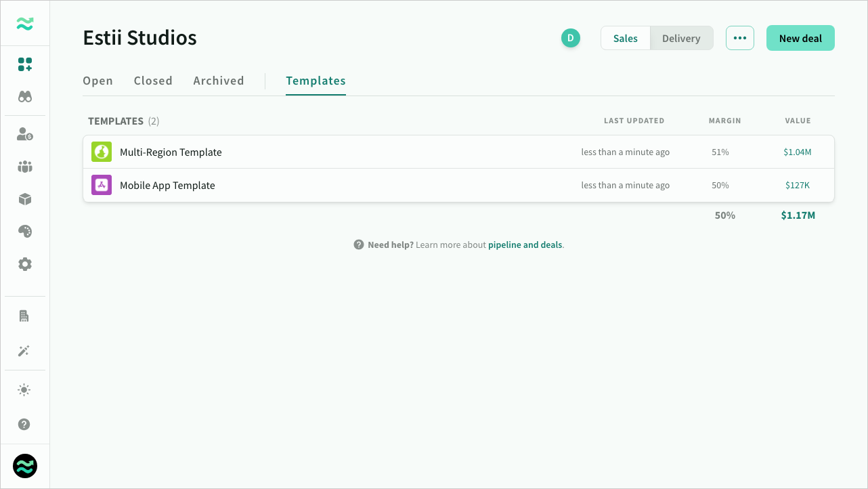The image size is (868, 489).
Task: Select the magic wand icon in sidebar
Action: point(25,351)
